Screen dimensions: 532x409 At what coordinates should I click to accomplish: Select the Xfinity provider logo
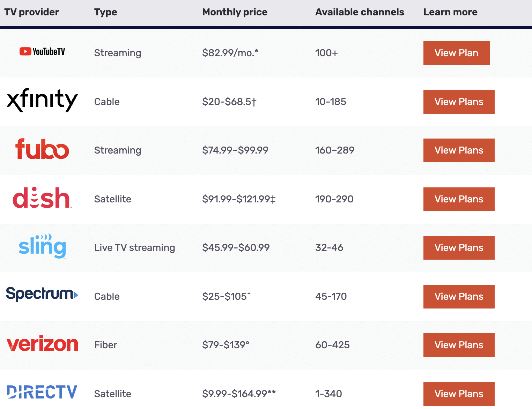(x=42, y=101)
